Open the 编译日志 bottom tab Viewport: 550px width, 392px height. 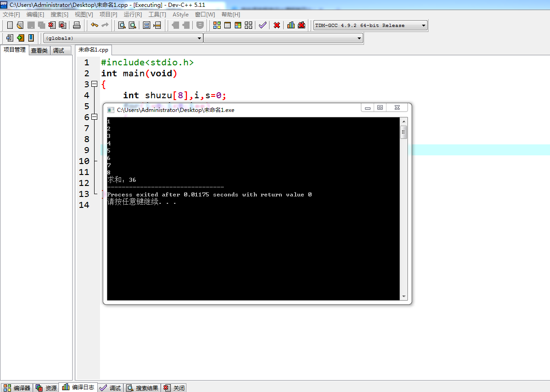(x=78, y=387)
